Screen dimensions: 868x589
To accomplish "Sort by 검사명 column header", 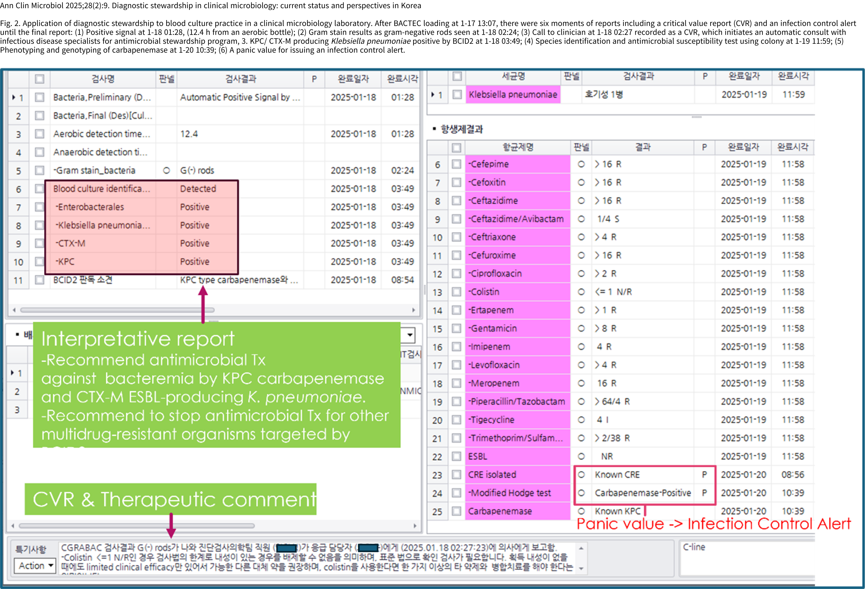I will click(103, 79).
